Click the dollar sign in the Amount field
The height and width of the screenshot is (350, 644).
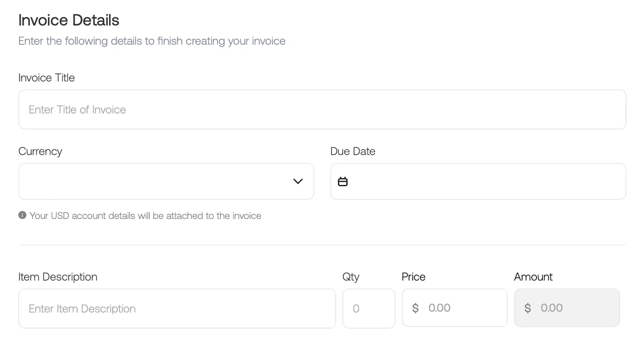tap(528, 308)
